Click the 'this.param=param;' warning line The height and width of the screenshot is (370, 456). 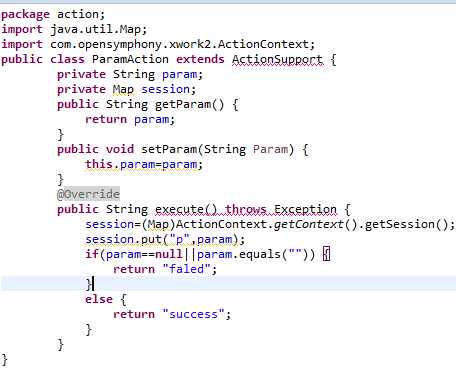click(x=144, y=165)
